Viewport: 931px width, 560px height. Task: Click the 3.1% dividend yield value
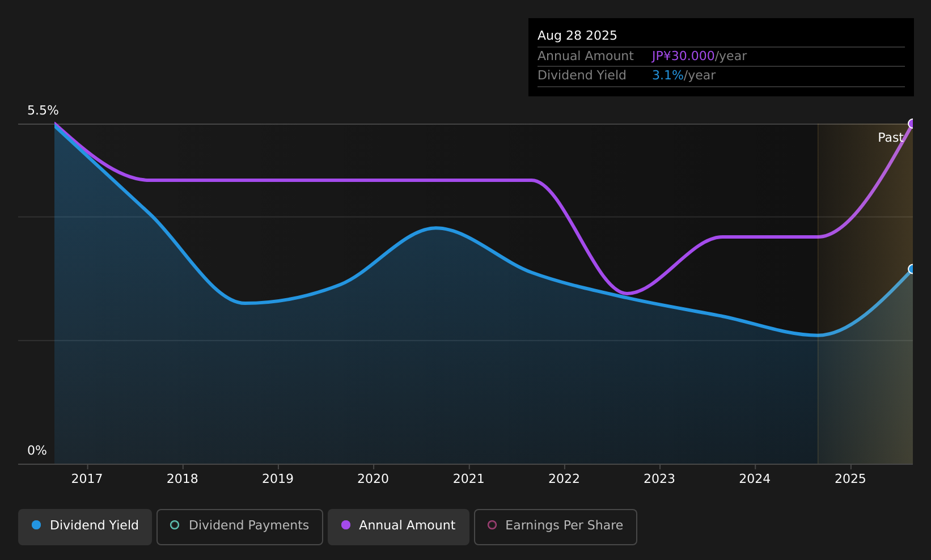coord(668,75)
